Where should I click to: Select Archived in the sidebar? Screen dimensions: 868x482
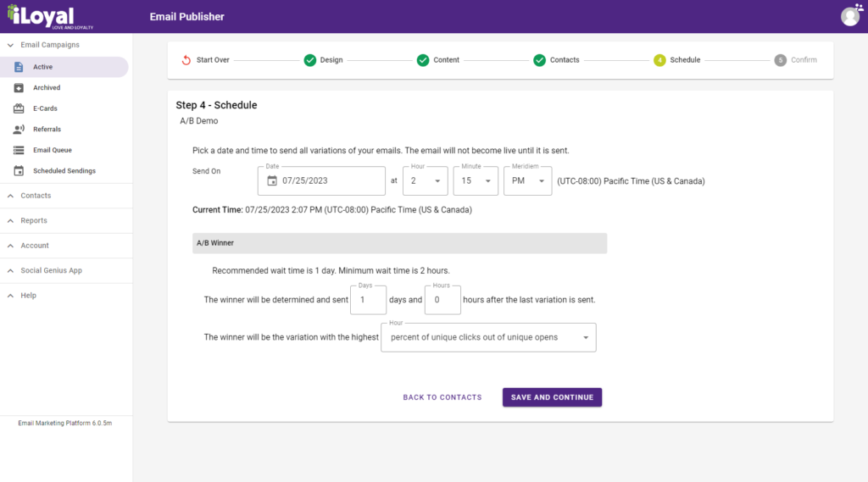[x=64, y=88]
